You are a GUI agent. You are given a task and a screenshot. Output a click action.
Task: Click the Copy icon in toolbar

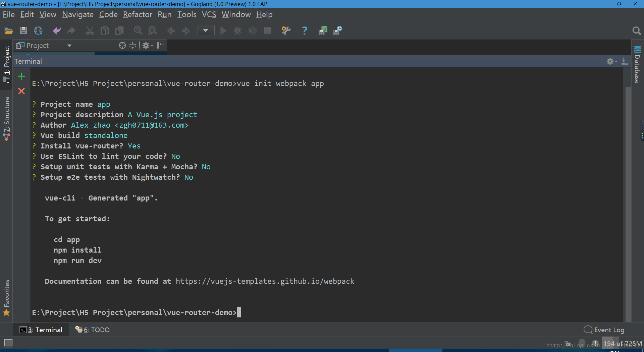click(x=104, y=31)
